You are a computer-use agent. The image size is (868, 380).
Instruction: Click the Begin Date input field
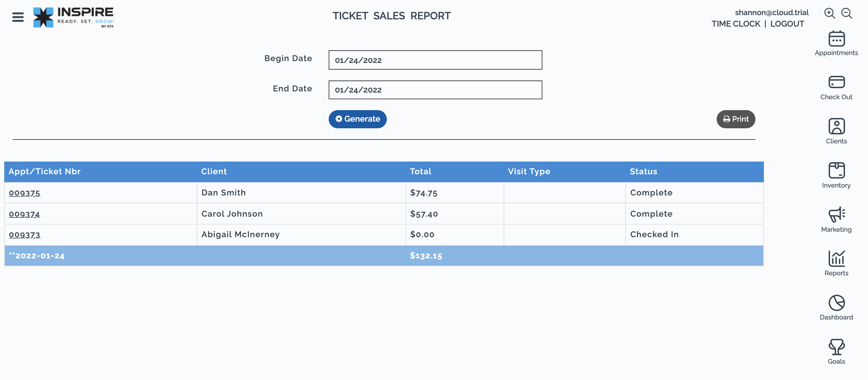click(x=435, y=60)
